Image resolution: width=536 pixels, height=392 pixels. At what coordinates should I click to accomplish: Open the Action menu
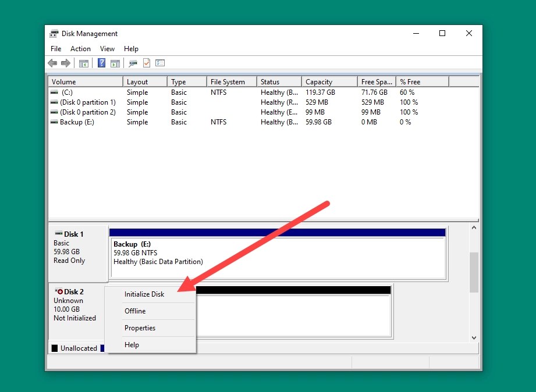click(x=80, y=49)
